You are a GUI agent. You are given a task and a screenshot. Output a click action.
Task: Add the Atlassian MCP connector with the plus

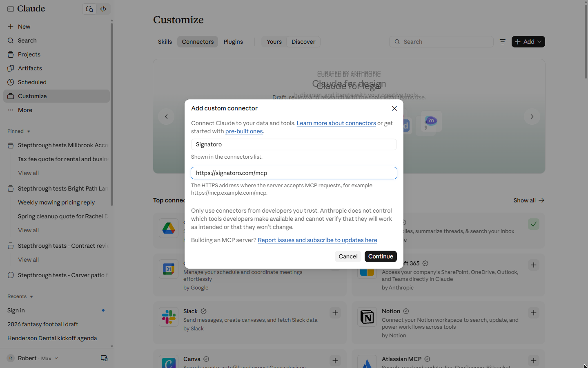tap(534, 361)
